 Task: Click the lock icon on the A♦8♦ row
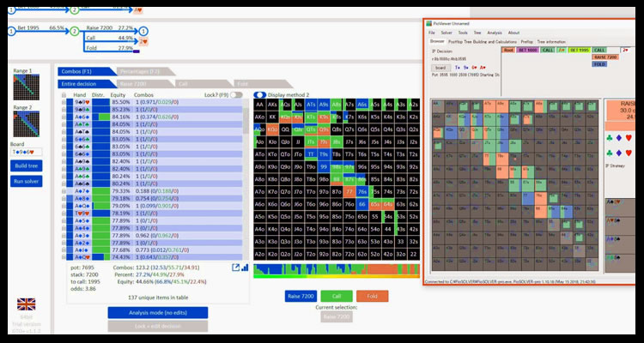tap(64, 199)
